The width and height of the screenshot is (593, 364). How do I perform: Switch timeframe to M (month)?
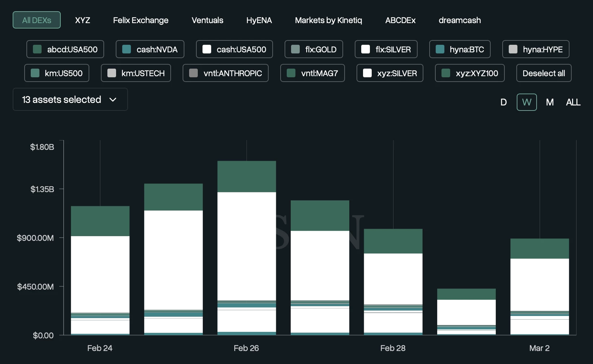click(550, 102)
